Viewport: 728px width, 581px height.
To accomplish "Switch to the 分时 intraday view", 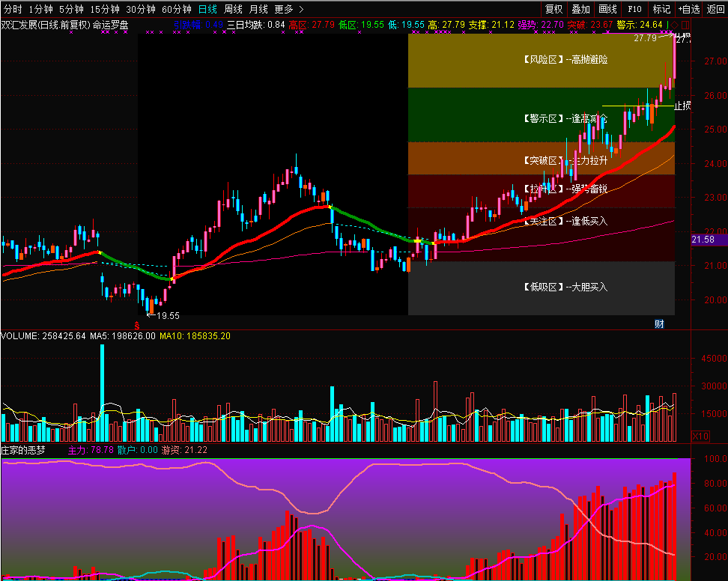I will pyautogui.click(x=13, y=9).
